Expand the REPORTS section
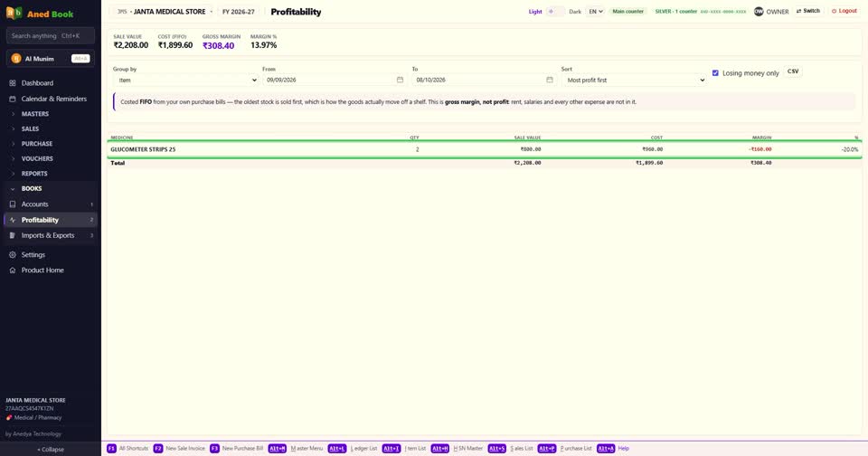Viewport: 868px width, 456px height. tap(34, 174)
